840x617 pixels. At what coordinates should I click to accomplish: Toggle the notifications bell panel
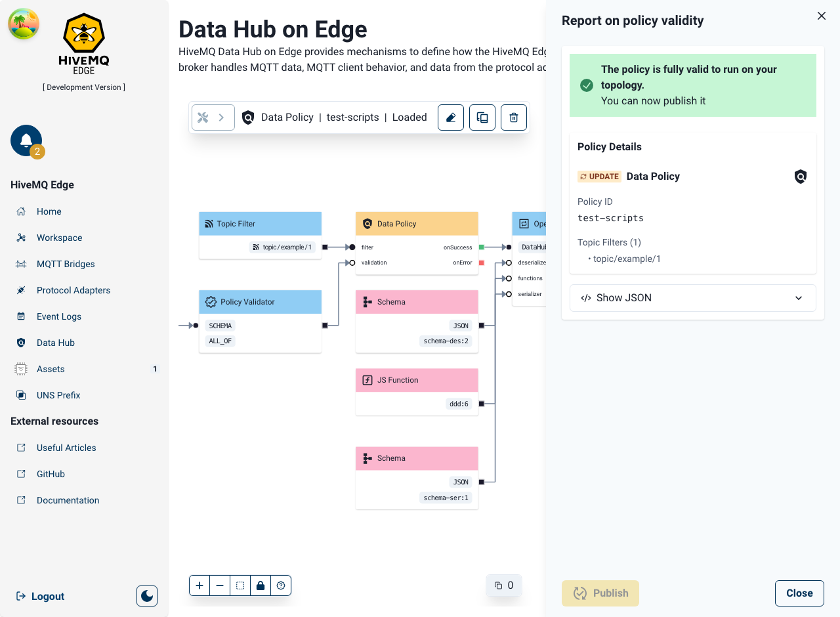[26, 140]
